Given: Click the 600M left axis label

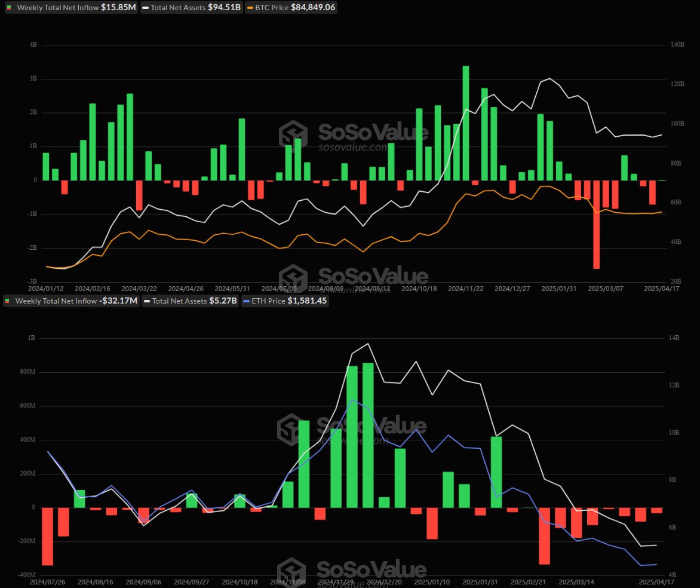Looking at the screenshot, I should click(27, 406).
